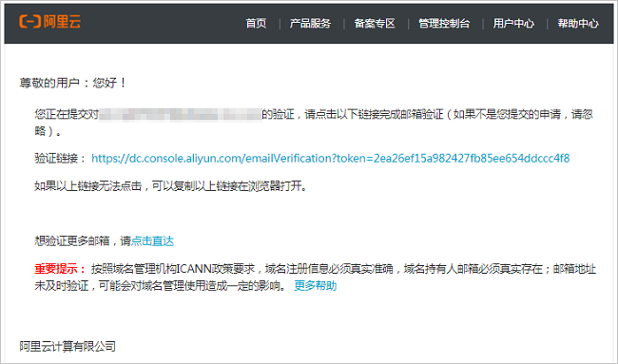Viewport: 618px width, 364px height.
Task: Open the 用户中心 user center
Action: pyautogui.click(x=513, y=23)
